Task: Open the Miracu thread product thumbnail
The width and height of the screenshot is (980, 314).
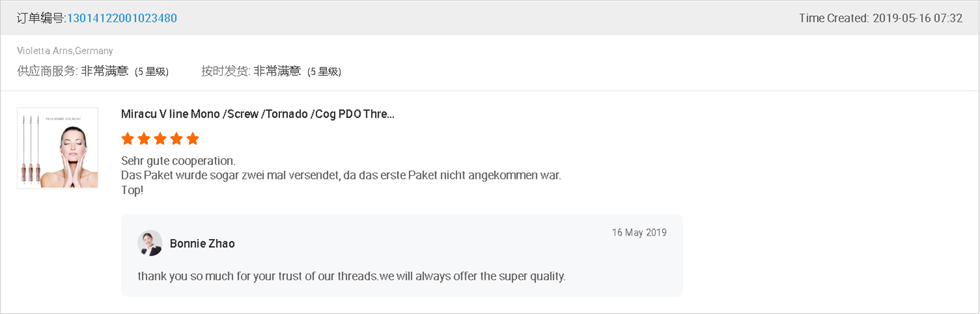Action: point(57,148)
